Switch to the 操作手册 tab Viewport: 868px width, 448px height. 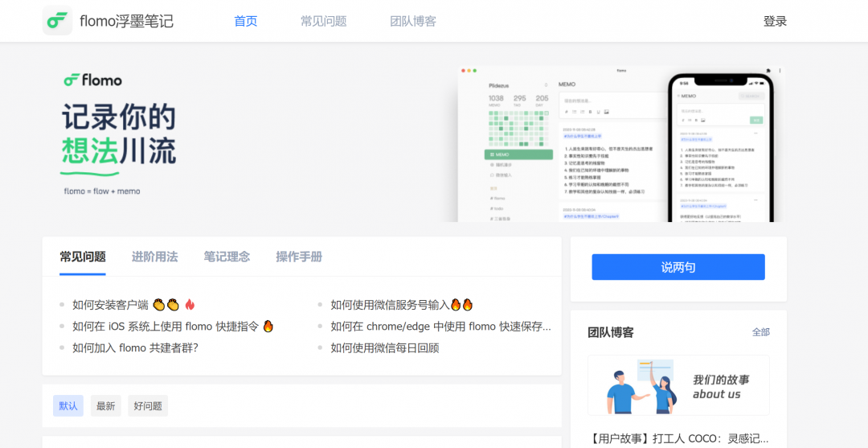299,257
